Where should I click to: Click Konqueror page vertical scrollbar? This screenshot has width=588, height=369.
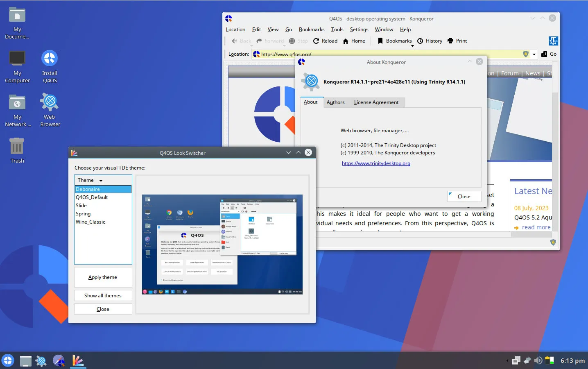555,147
